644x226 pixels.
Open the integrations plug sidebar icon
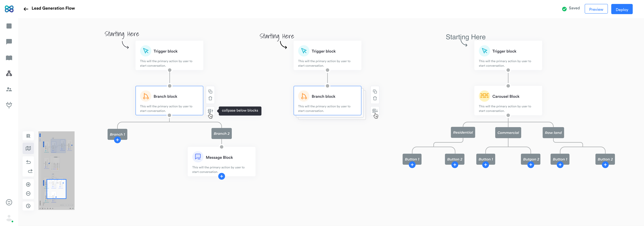[9, 105]
